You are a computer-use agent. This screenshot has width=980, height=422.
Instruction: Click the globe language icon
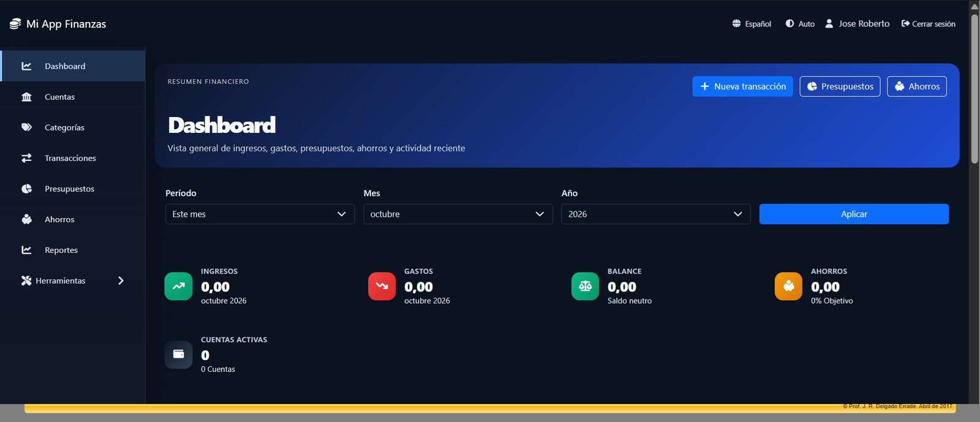click(736, 24)
